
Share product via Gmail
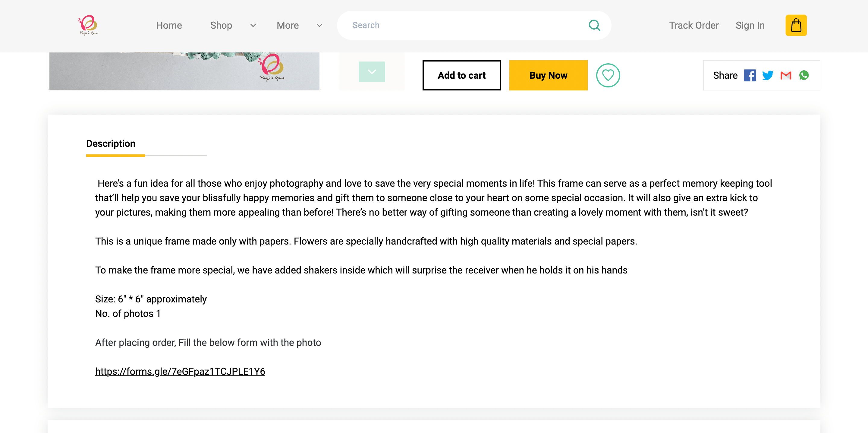[785, 75]
